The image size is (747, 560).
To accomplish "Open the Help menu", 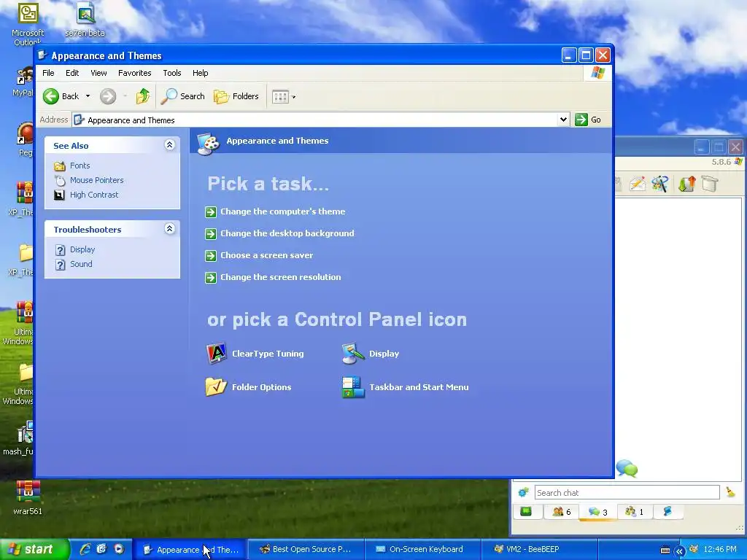I will point(200,73).
